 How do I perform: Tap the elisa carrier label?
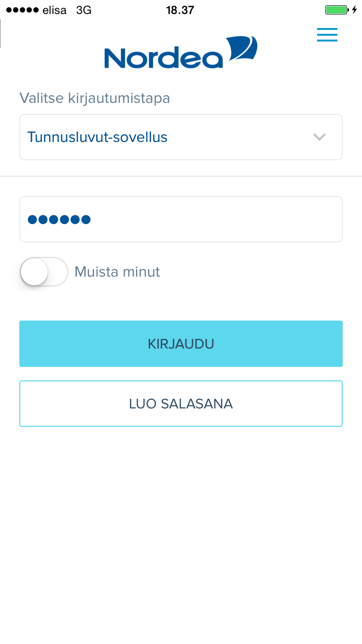[54, 10]
